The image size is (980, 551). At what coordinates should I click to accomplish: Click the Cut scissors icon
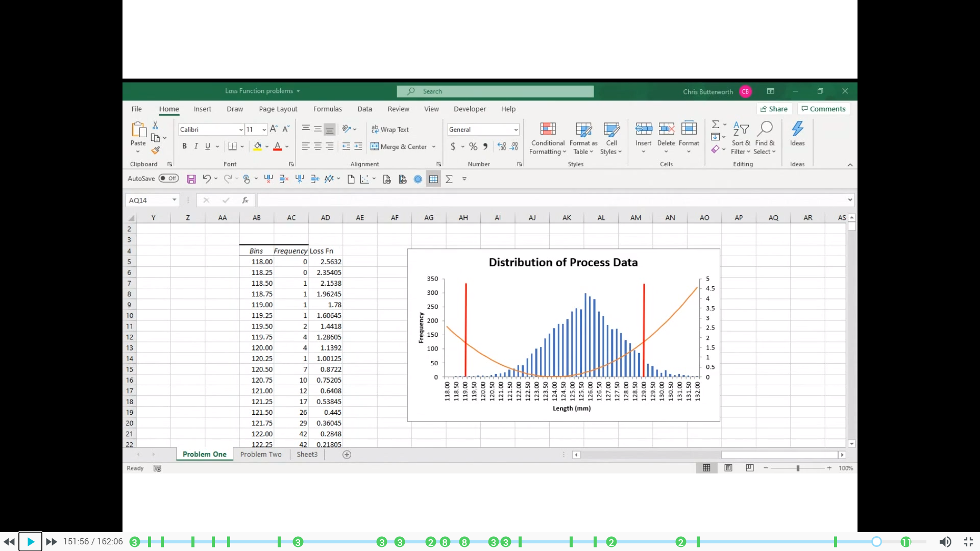[155, 126]
